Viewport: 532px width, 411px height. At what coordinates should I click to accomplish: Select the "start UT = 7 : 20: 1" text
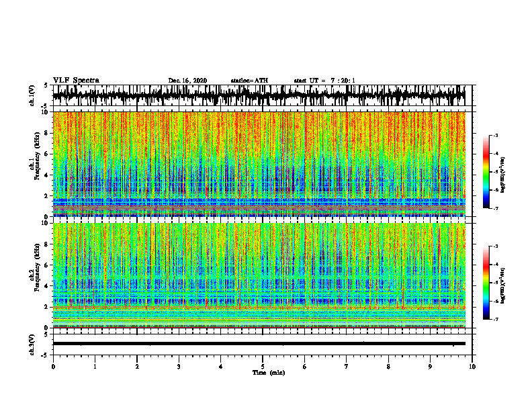click(x=324, y=81)
